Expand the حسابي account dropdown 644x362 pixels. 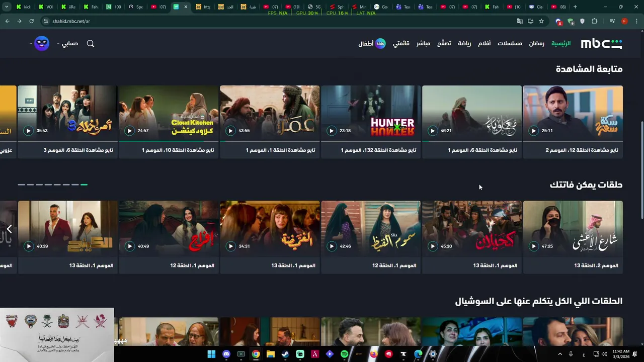click(x=68, y=44)
